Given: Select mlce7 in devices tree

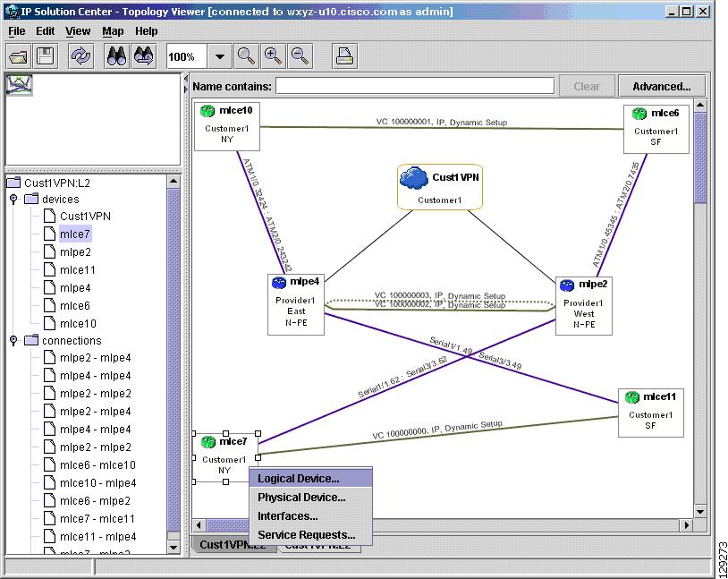Looking at the screenshot, I should click(x=75, y=234).
